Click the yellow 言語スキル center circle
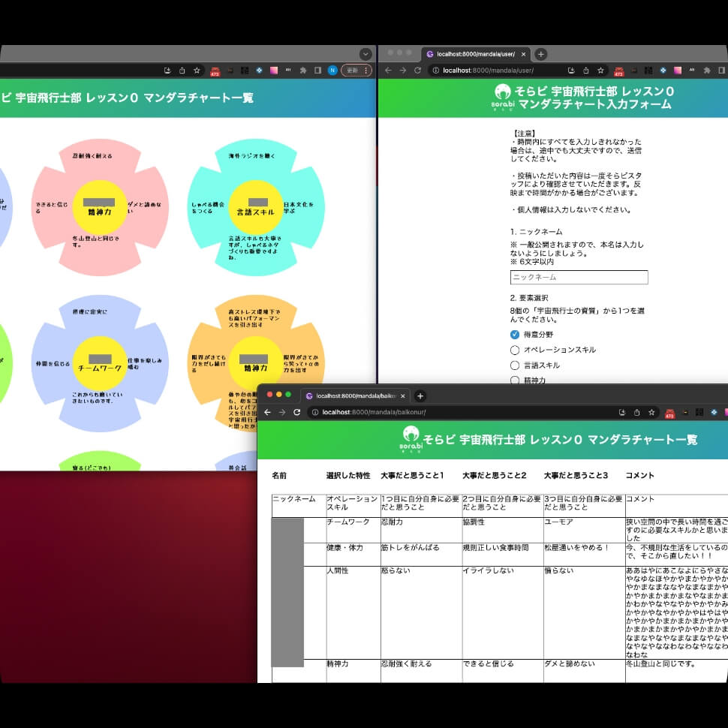This screenshot has width=728, height=728. click(257, 207)
